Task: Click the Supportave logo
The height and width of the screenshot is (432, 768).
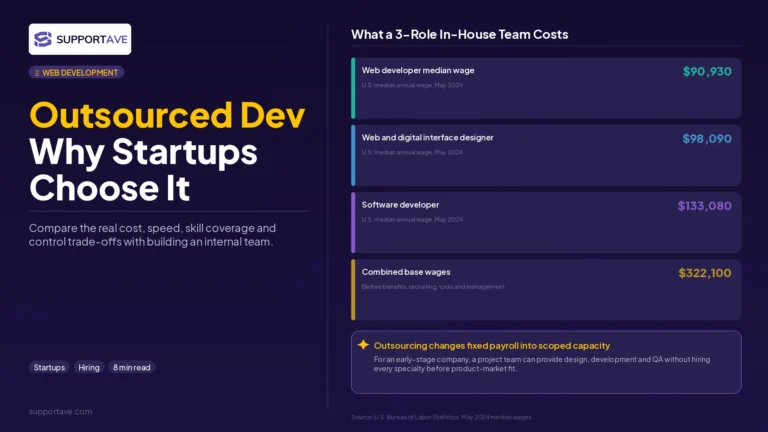Action: (x=80, y=39)
